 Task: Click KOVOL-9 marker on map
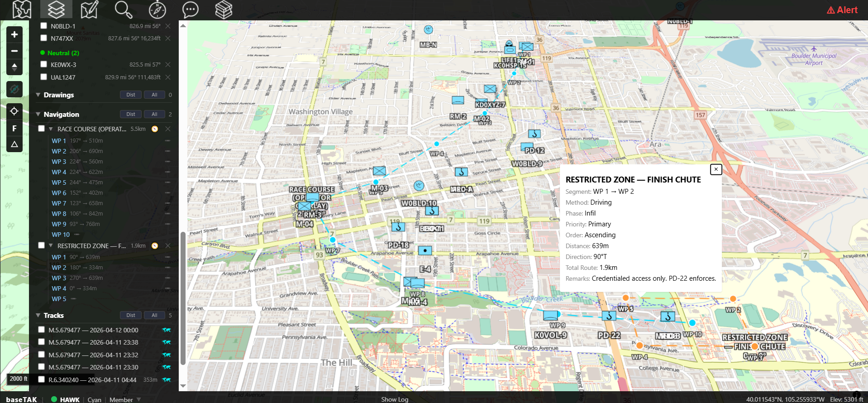(x=551, y=316)
